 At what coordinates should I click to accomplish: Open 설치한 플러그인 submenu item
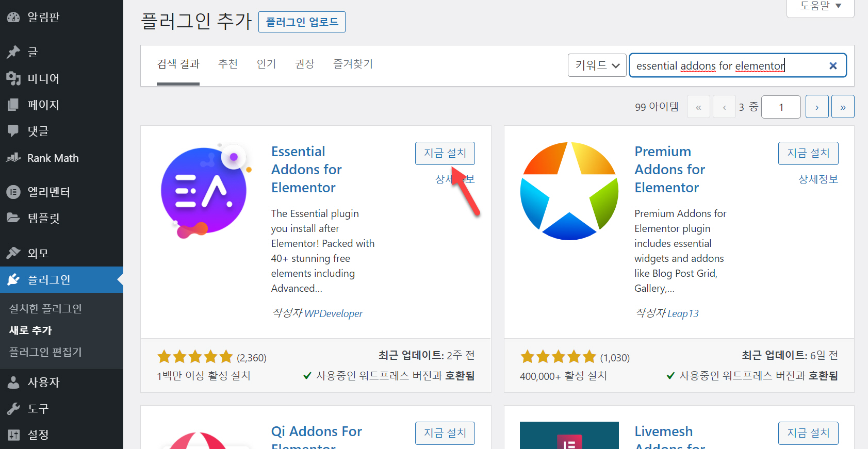[45, 309]
